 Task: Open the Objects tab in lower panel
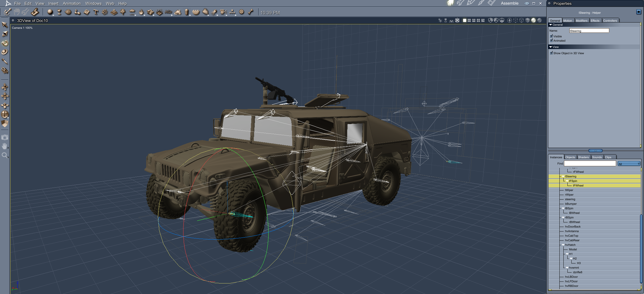(x=570, y=157)
